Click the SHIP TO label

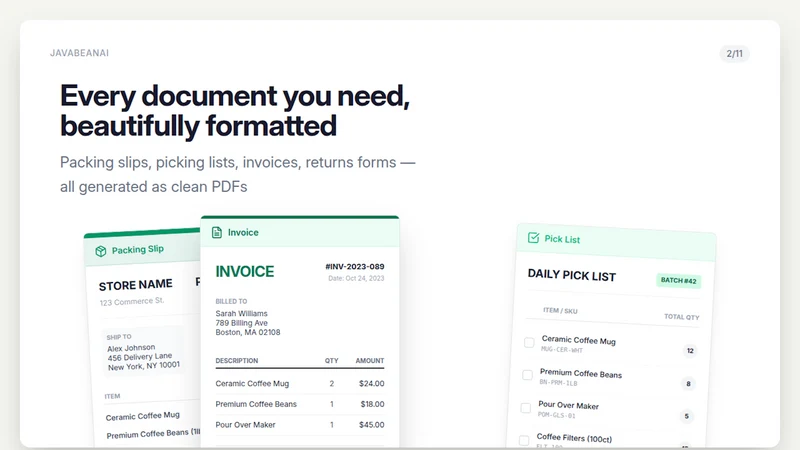tap(119, 337)
